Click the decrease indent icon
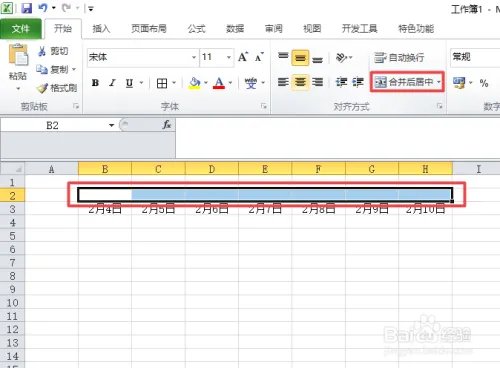The image size is (500, 368). pos(341,82)
